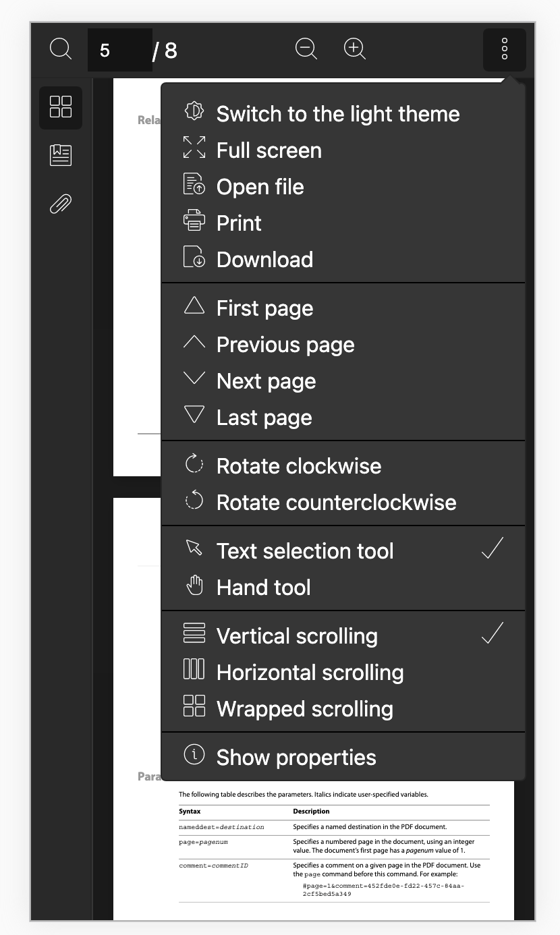Enable Wrapped scrolling mode
The image size is (560, 935).
point(305,708)
